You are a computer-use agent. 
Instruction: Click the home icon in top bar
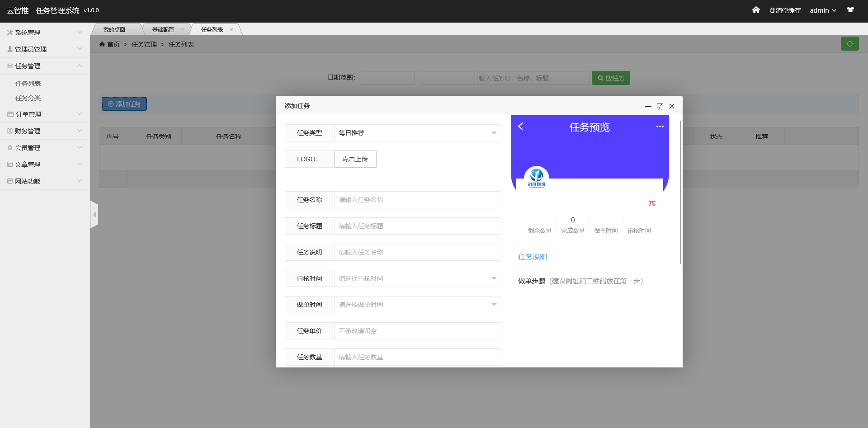pos(756,10)
